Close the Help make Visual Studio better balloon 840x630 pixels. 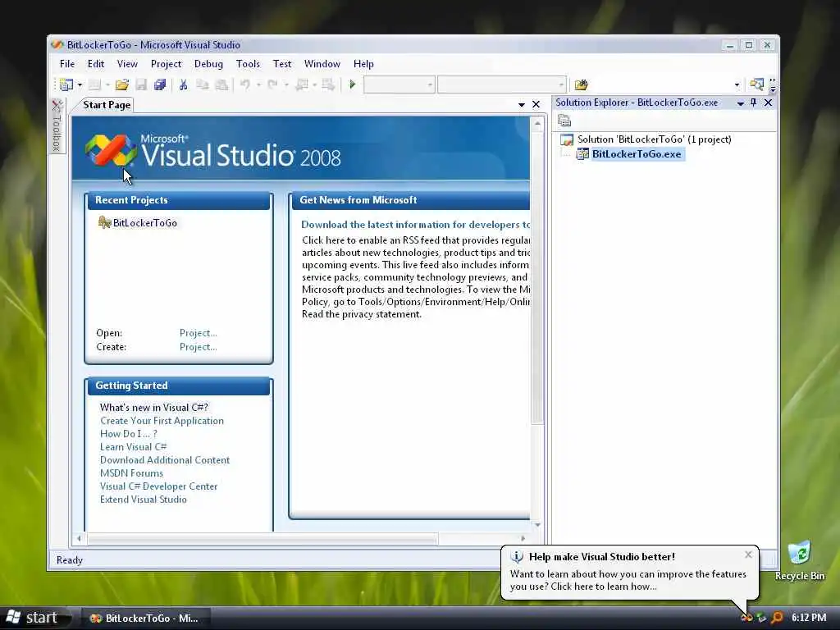click(748, 555)
